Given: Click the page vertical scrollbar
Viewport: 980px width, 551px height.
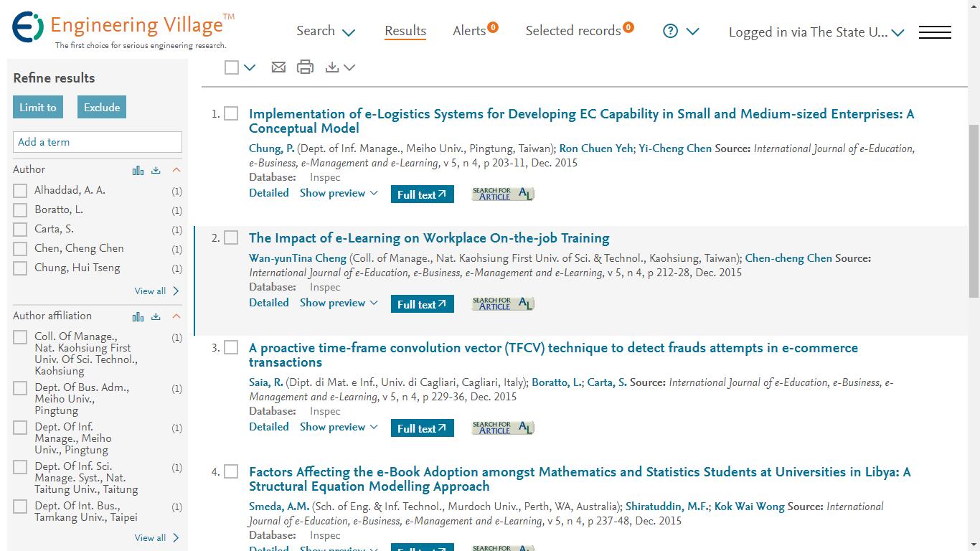Looking at the screenshot, I should tap(974, 212).
